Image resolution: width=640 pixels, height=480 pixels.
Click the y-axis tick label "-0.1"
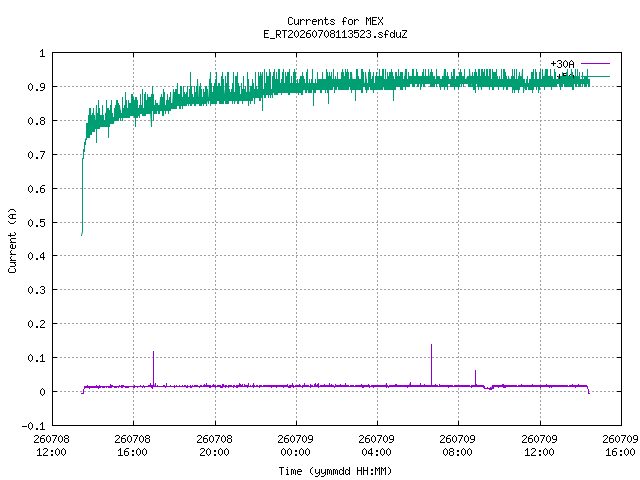33,426
